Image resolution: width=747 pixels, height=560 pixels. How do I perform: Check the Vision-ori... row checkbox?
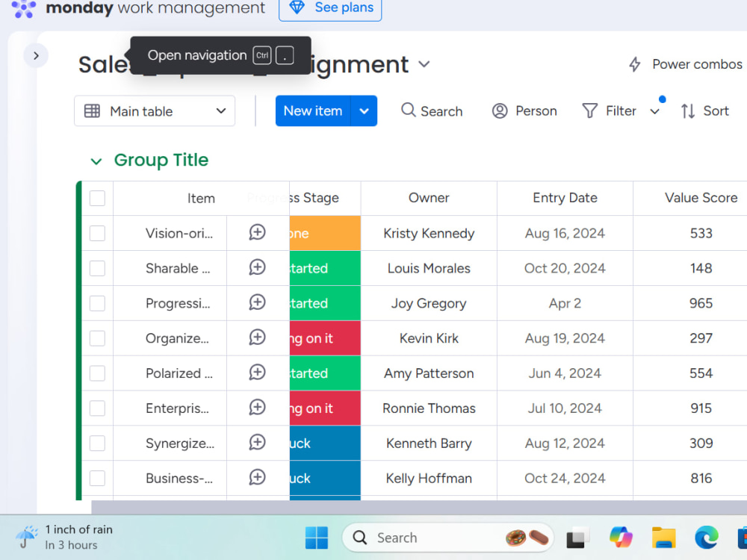tap(97, 233)
